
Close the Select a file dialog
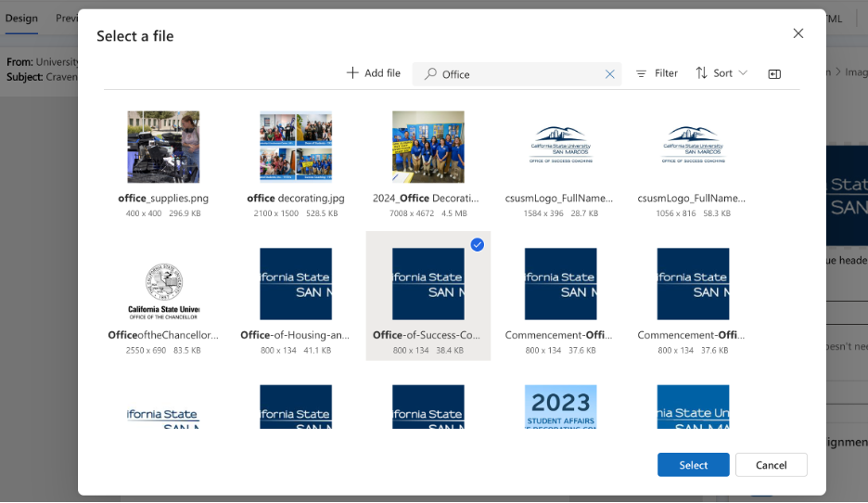tap(798, 33)
